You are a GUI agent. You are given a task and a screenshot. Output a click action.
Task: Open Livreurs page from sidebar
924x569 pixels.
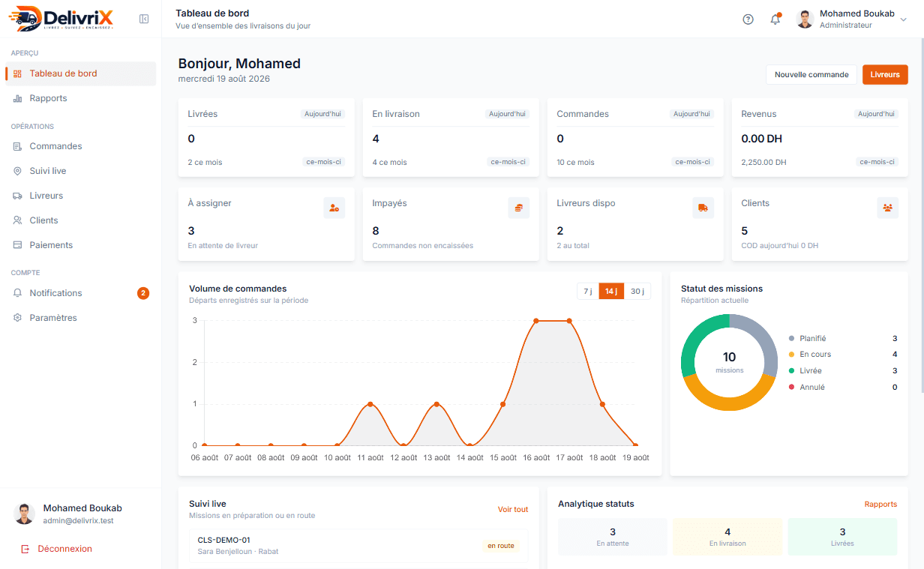[x=81, y=196]
